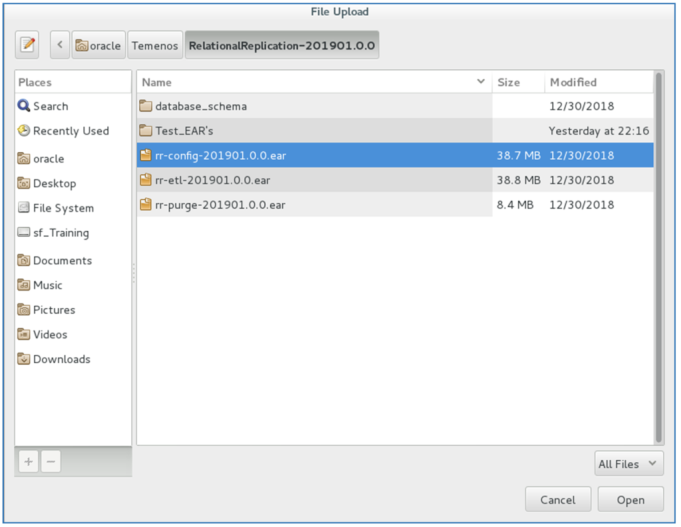The height and width of the screenshot is (527, 681).
Task: Go to the Temenos path breadcrumb
Action: [x=154, y=45]
